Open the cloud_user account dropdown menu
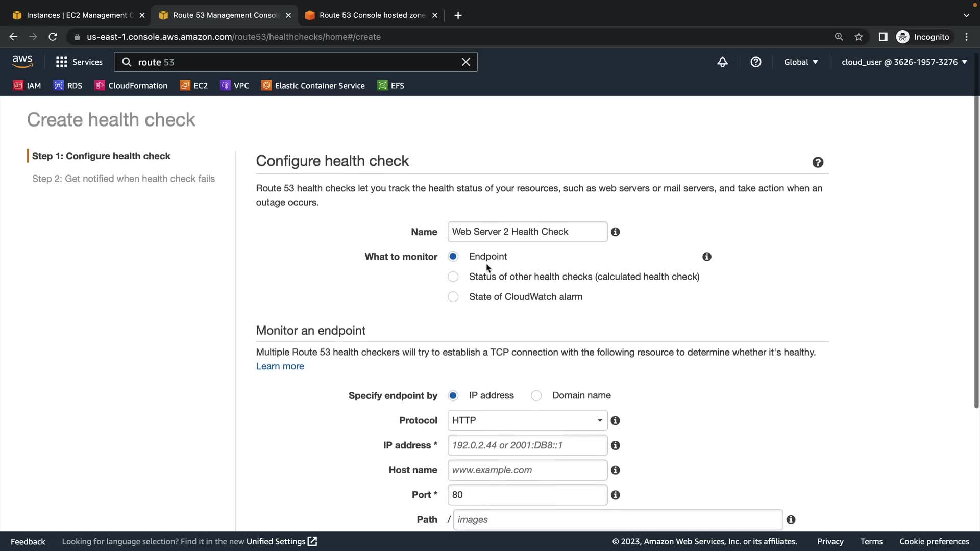980x551 pixels. (x=904, y=62)
